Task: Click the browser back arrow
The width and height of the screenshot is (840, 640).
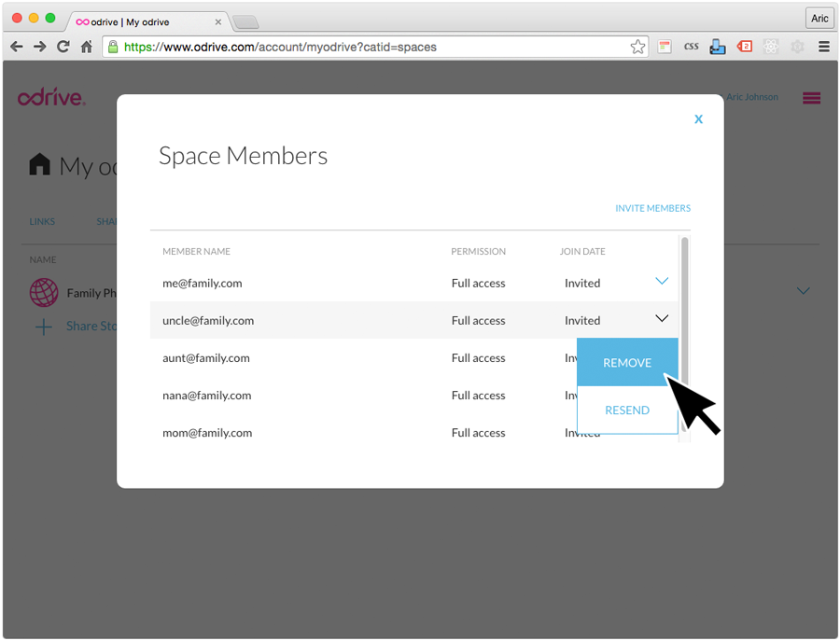Action: tap(17, 48)
